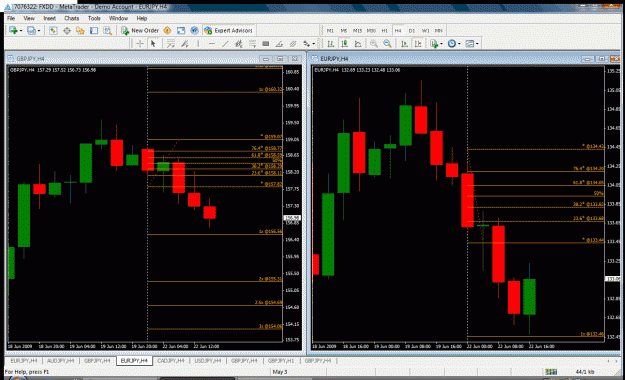Launch the Strategy Tester icon
Image resolution: width=625 pixels, height=380 pixels.
(x=107, y=30)
